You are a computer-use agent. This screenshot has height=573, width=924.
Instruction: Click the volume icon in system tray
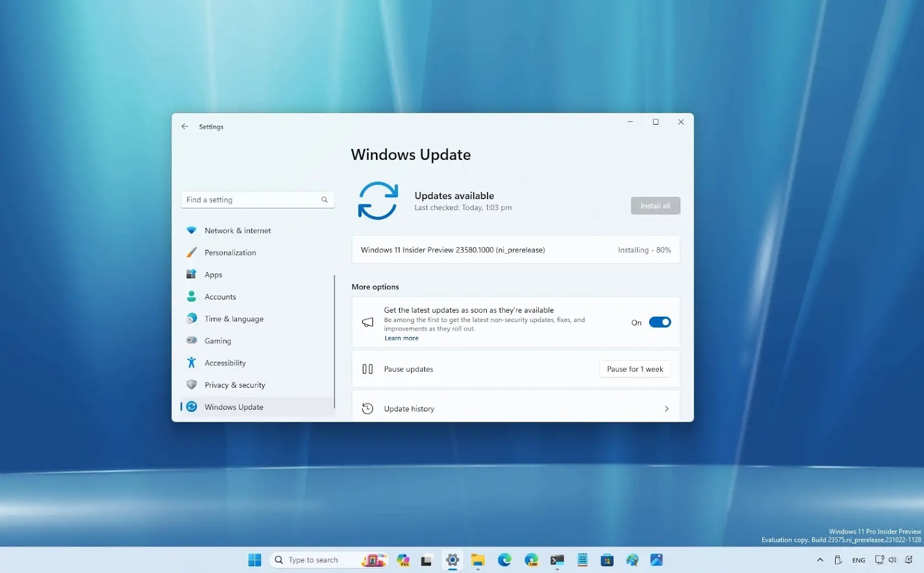point(893,560)
